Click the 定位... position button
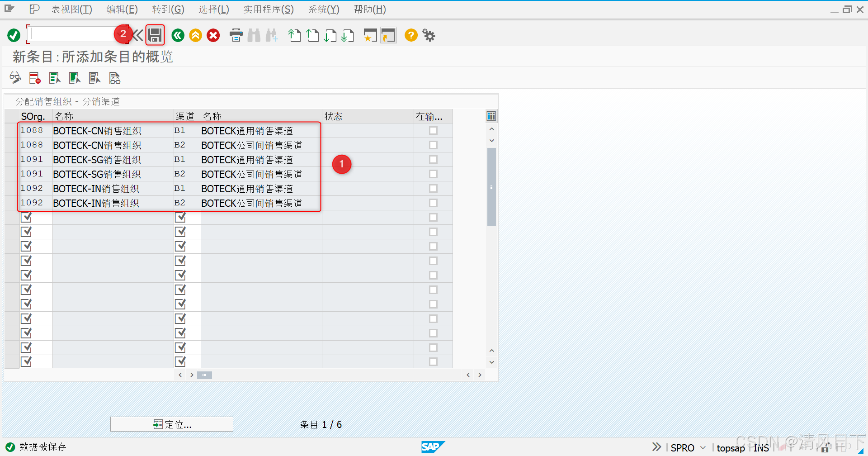The image size is (868, 456). pyautogui.click(x=172, y=424)
